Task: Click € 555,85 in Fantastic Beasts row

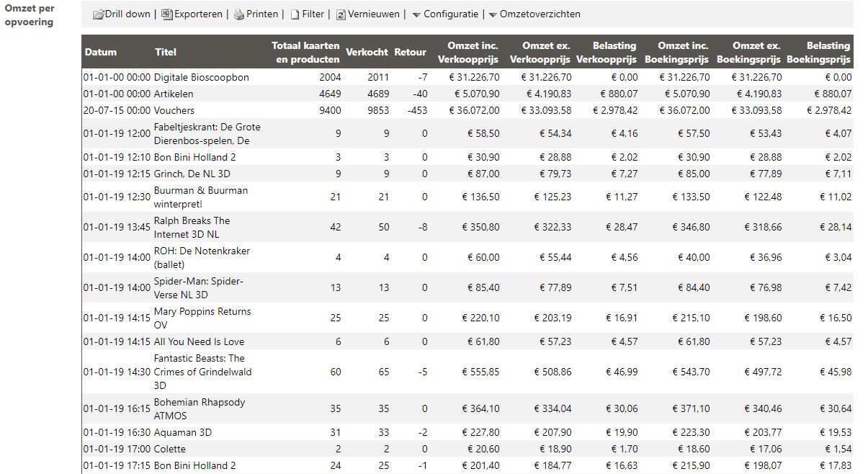Action: click(480, 372)
